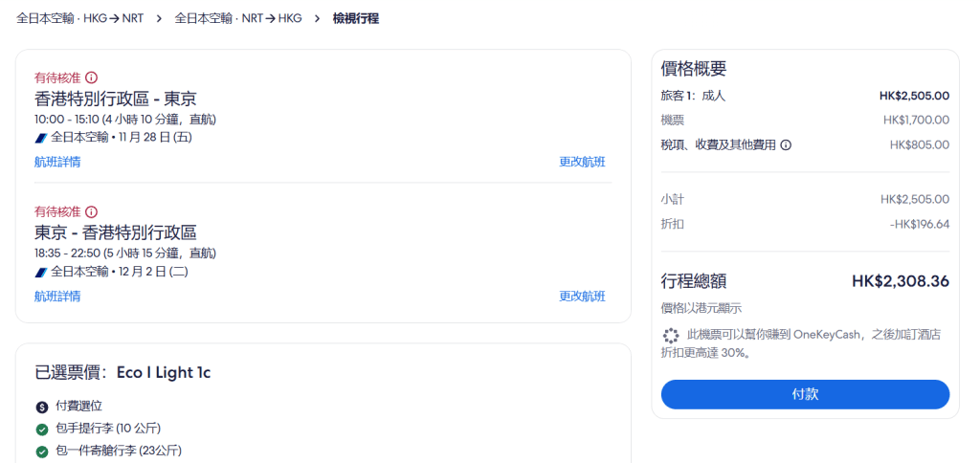Screen dimensions: 980x463
Task: Click info icon beside return flight 有待核准
Action: pos(92,211)
